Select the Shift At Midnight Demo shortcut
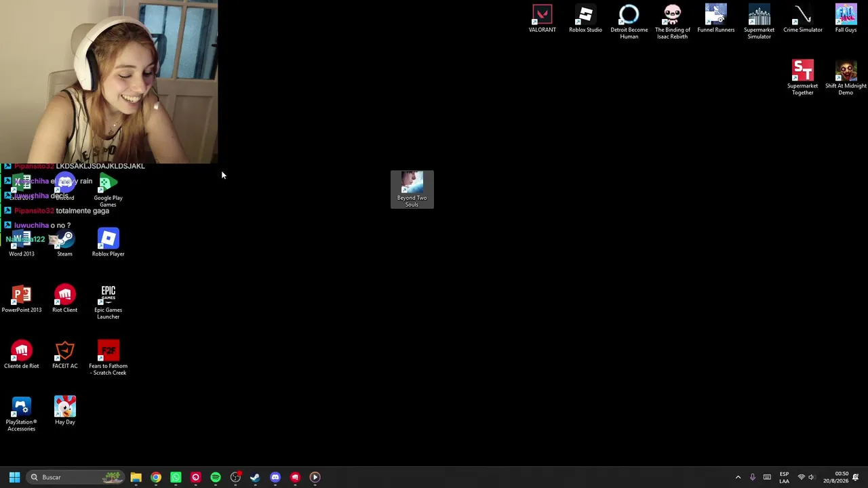The width and height of the screenshot is (868, 488). pos(846,78)
